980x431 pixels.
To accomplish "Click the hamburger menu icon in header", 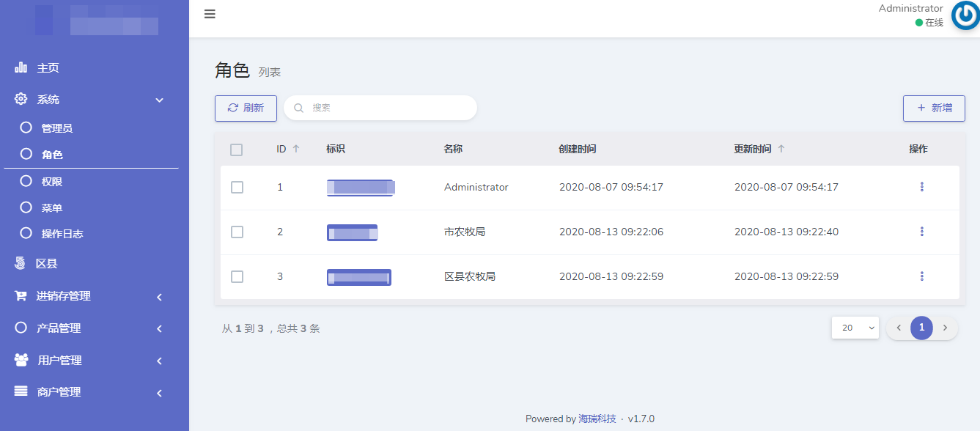I will click(x=210, y=14).
